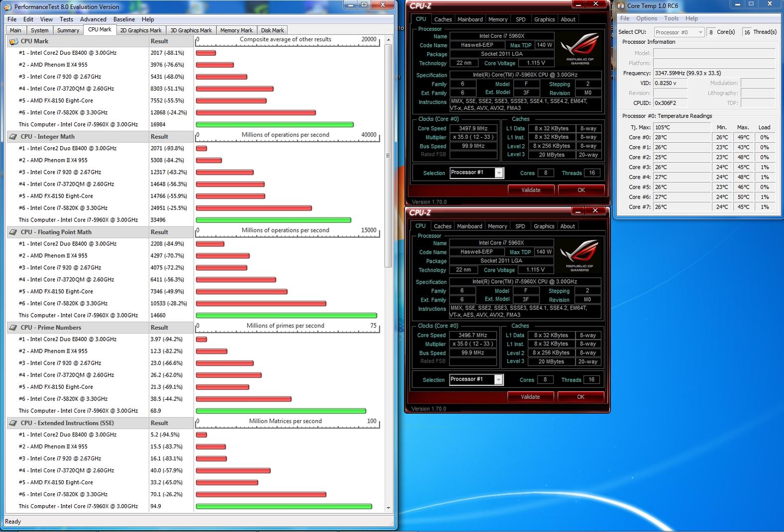Click the Core Temp title bar icon
Screen dimensions: 784x532
[x=621, y=6]
